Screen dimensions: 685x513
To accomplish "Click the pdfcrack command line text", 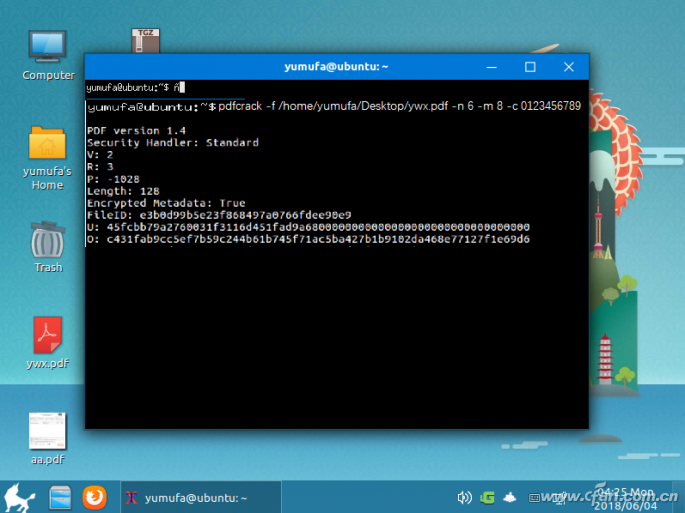I will [398, 106].
